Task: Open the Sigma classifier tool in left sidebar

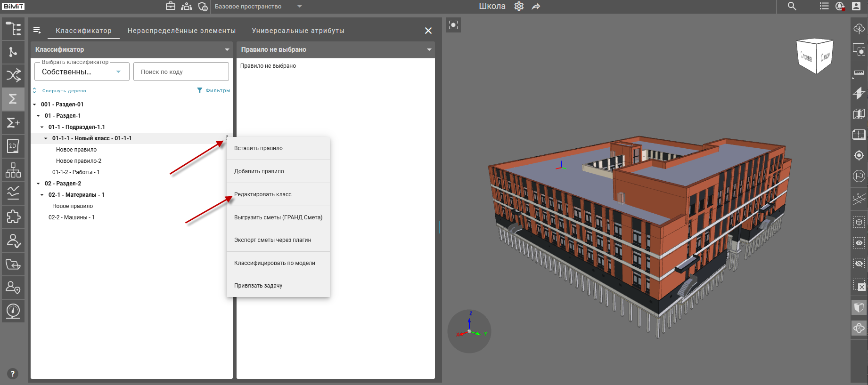Action: [13, 99]
